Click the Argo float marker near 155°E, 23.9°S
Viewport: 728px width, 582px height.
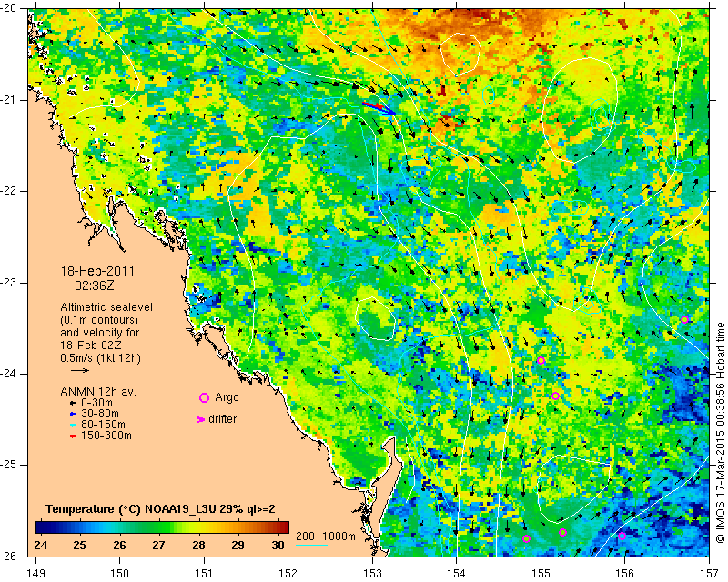click(541, 361)
